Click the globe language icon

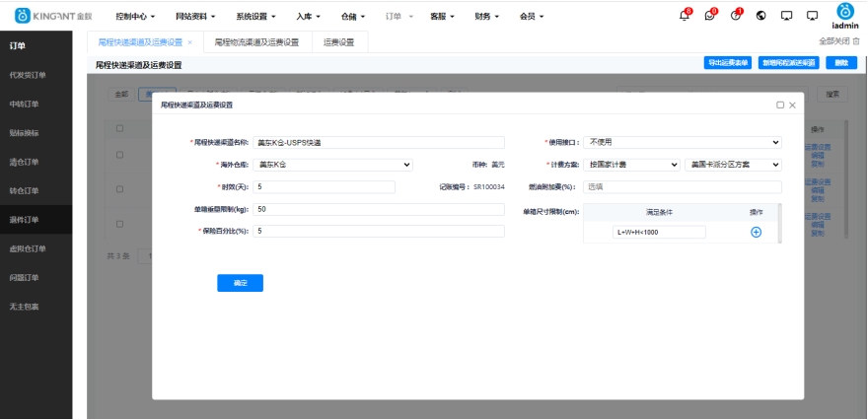761,16
